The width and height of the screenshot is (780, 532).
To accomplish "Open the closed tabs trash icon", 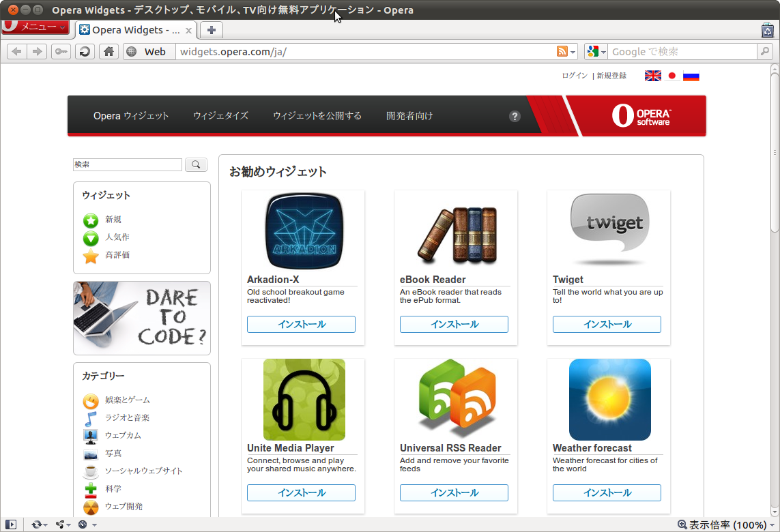I will tap(768, 30).
